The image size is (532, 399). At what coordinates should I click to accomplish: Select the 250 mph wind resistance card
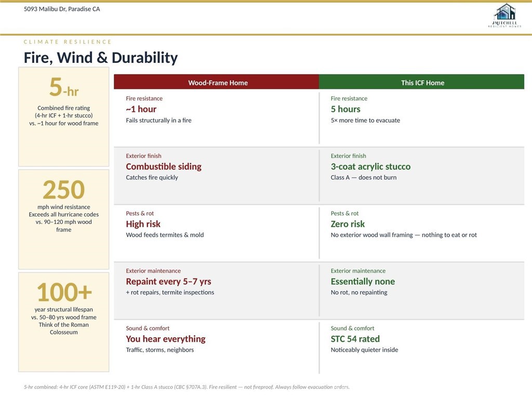64,219
